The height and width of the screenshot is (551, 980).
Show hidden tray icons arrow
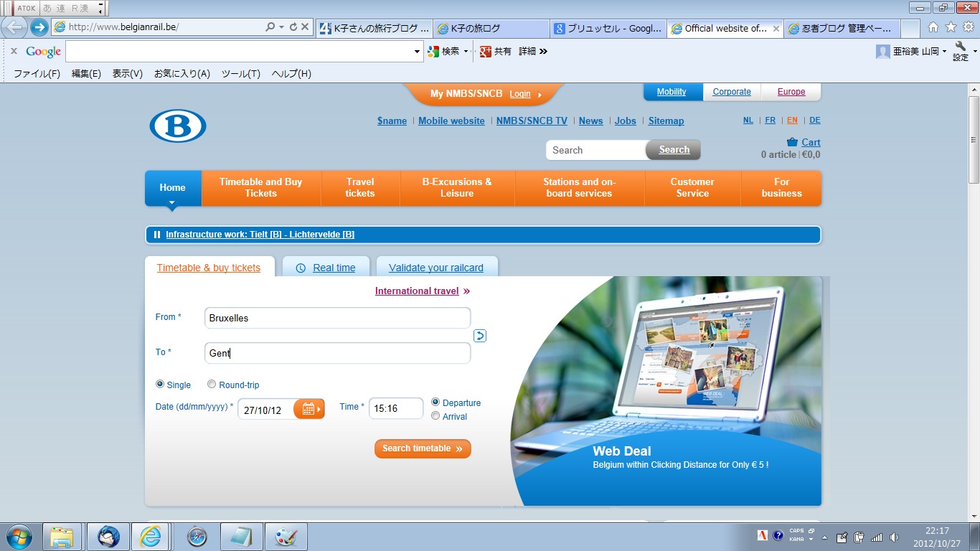coord(824,537)
